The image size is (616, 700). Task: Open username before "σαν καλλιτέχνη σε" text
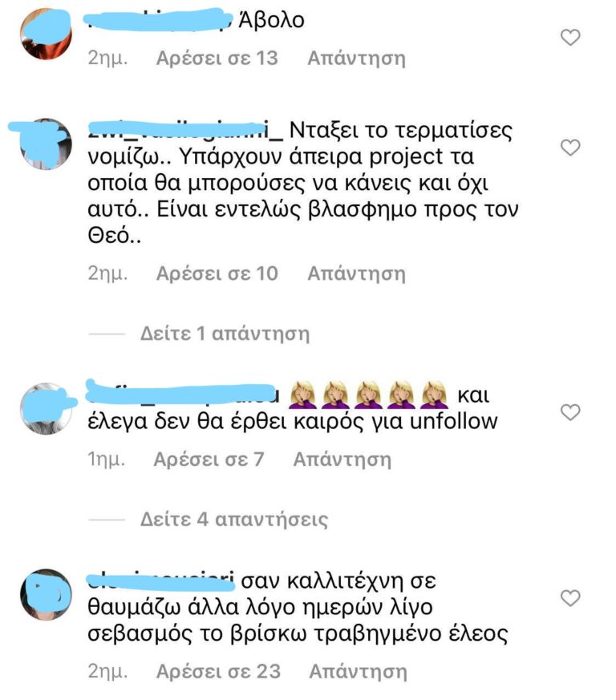click(x=160, y=581)
